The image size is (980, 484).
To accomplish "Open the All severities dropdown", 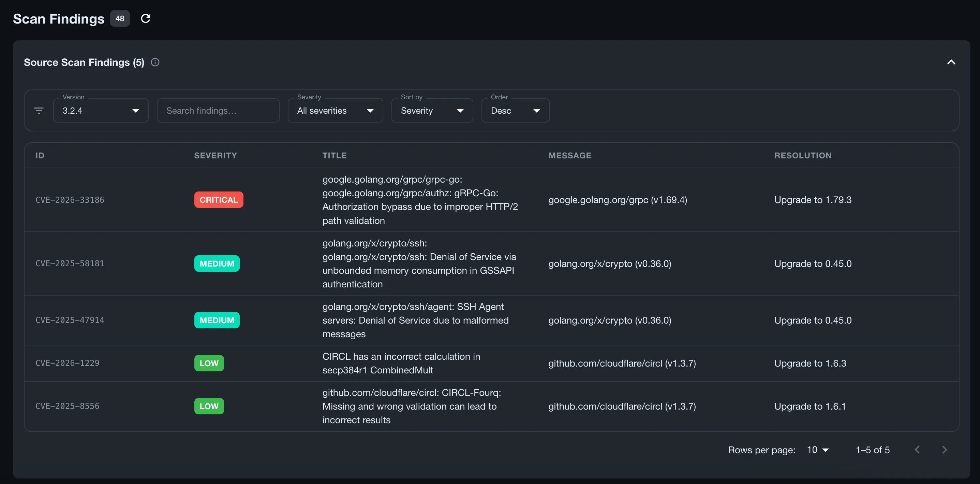I will coord(335,111).
